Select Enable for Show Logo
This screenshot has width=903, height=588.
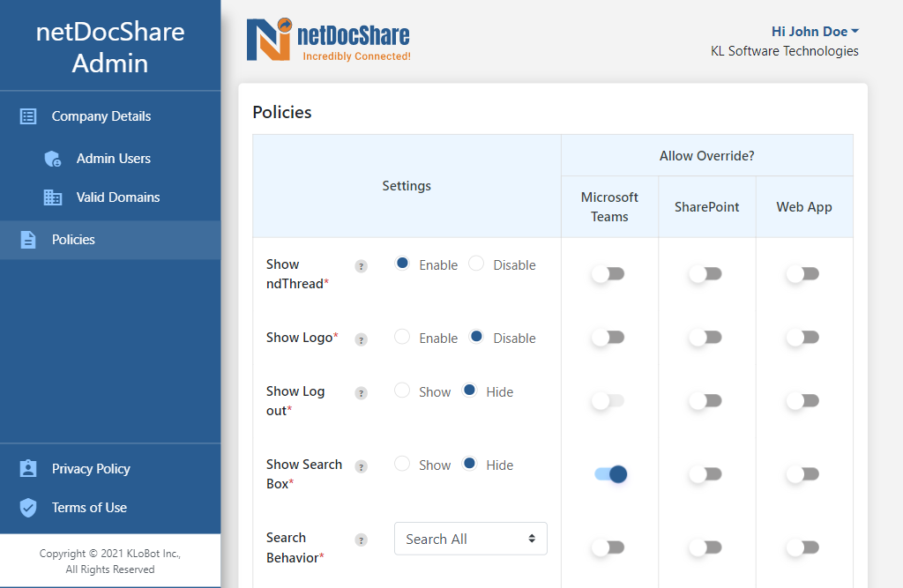tap(402, 337)
